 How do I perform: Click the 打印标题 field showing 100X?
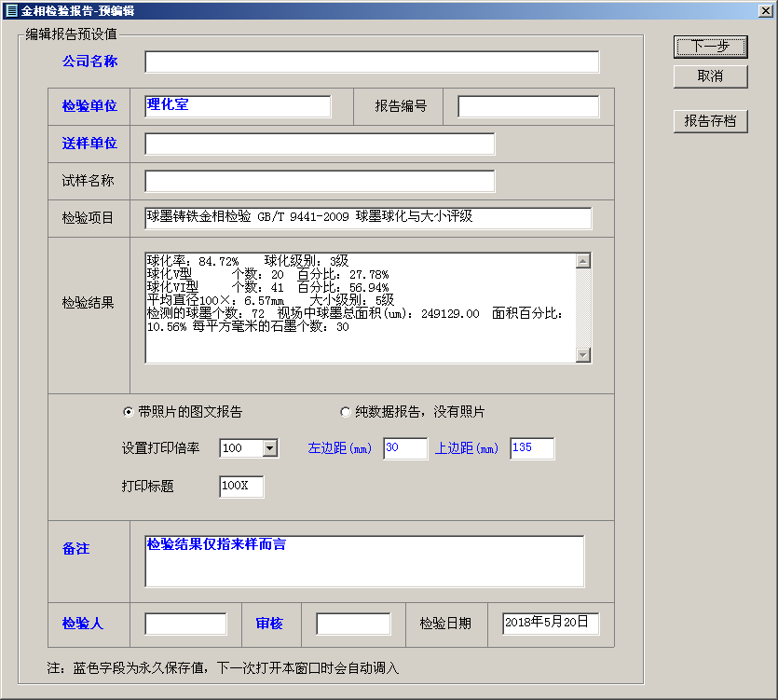click(241, 487)
